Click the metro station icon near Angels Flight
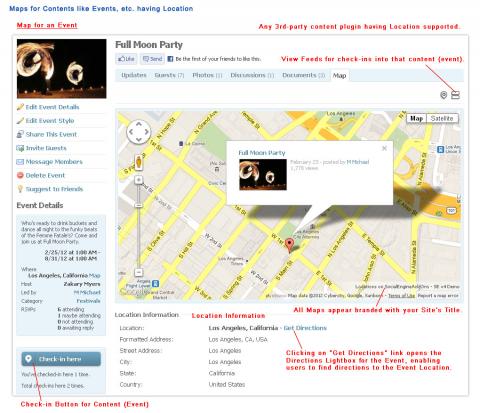The width and height of the screenshot is (480, 413). click(155, 284)
